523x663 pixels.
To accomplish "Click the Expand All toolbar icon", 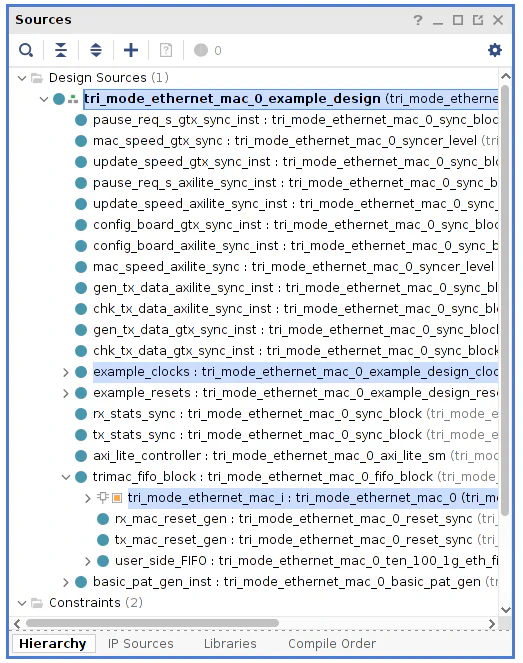I will click(x=96, y=50).
